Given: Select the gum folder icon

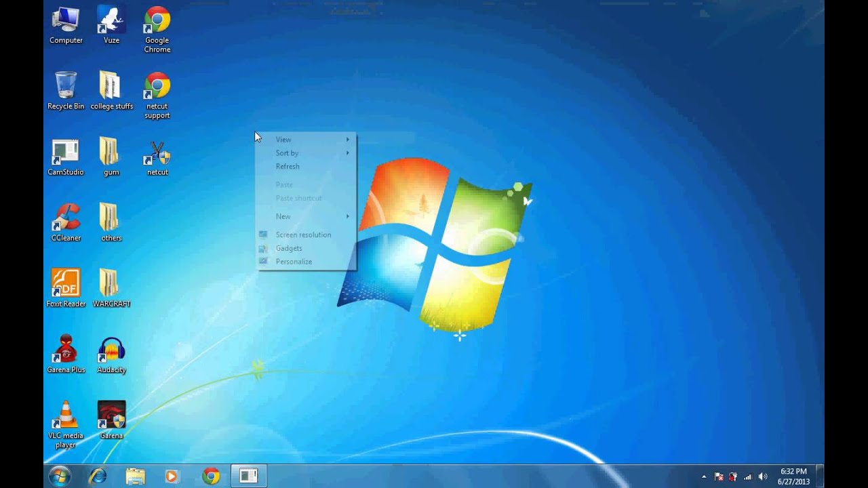Looking at the screenshot, I should [111, 157].
